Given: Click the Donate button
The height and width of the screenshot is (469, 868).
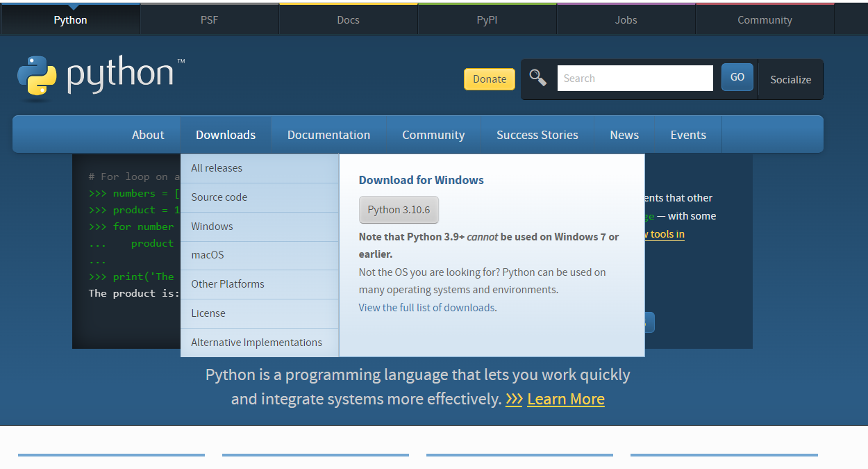Looking at the screenshot, I should [x=490, y=79].
